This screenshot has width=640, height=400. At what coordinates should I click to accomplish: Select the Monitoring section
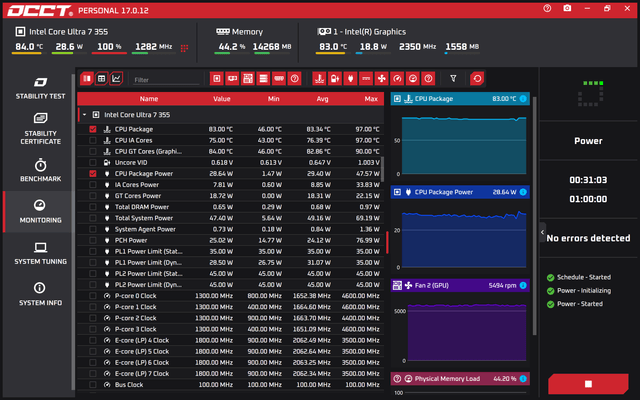tap(40, 211)
